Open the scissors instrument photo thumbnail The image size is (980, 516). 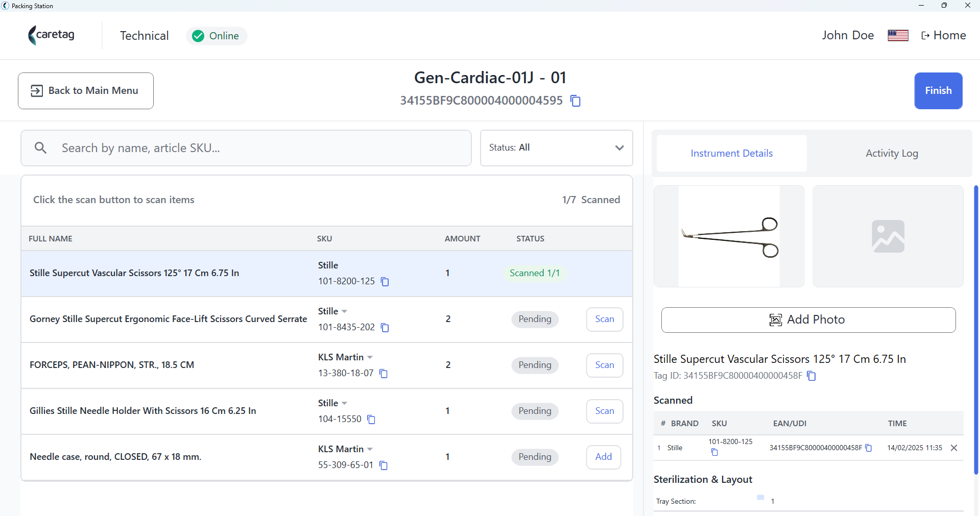pos(729,236)
